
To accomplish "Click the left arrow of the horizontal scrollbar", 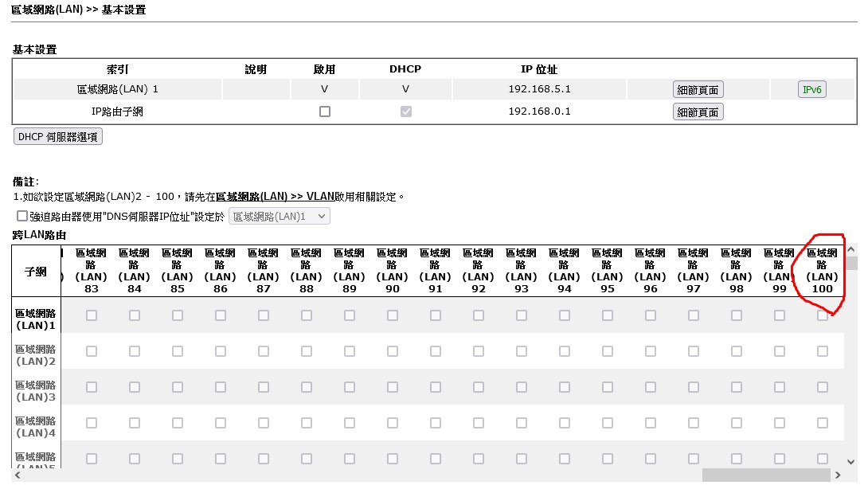I will pos(18,475).
